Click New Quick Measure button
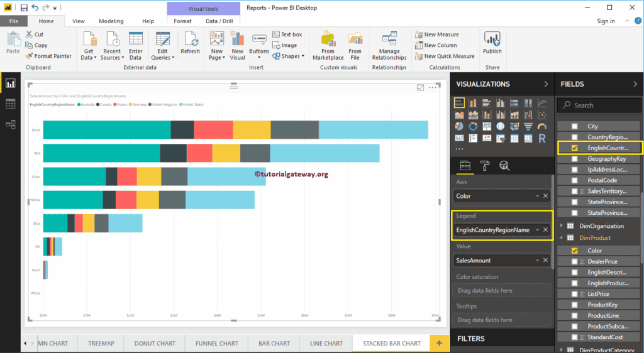644x353 pixels. click(x=445, y=56)
